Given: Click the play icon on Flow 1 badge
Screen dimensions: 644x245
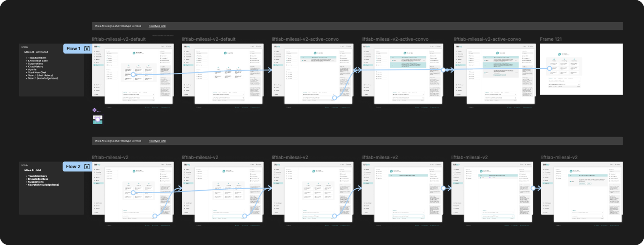Looking at the screenshot, I should (87, 49).
